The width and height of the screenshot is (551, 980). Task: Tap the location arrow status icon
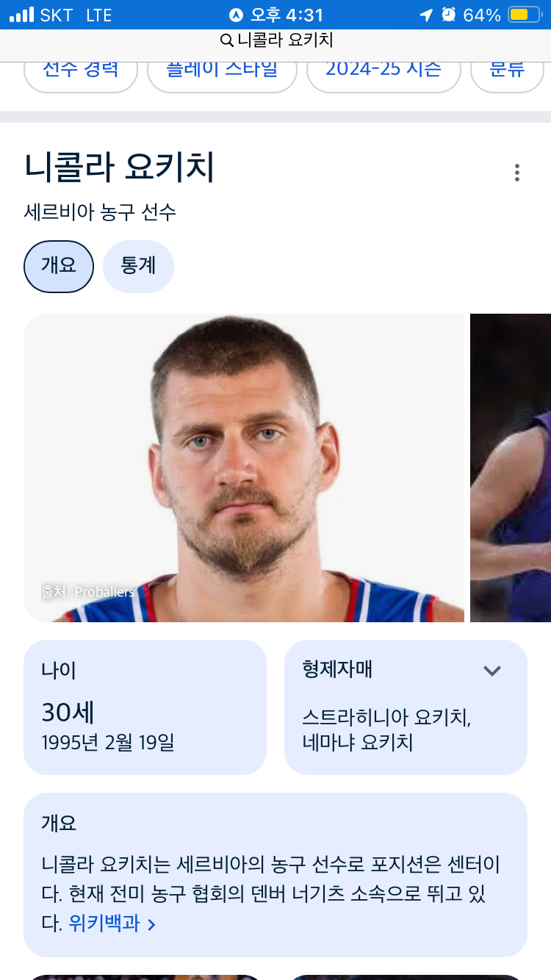click(x=426, y=15)
